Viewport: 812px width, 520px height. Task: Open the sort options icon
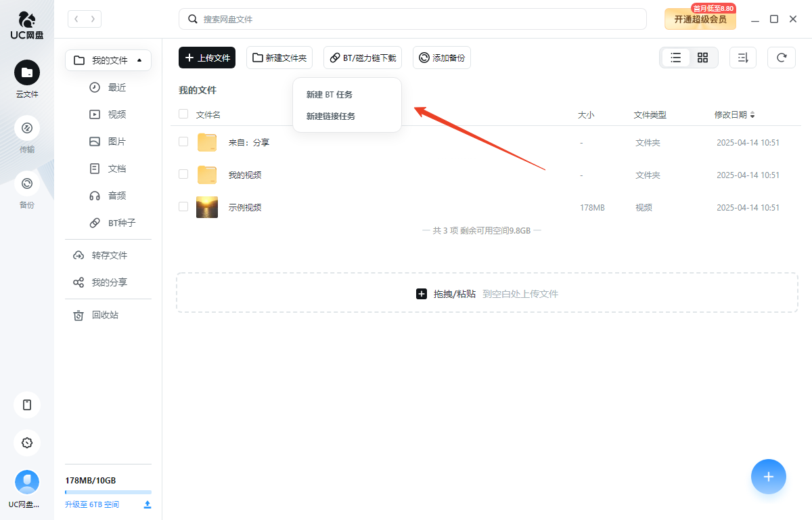pyautogui.click(x=743, y=58)
